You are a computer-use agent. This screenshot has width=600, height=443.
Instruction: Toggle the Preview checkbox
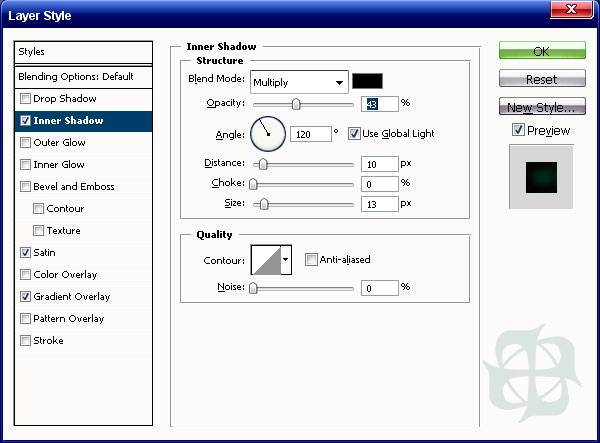coord(518,130)
